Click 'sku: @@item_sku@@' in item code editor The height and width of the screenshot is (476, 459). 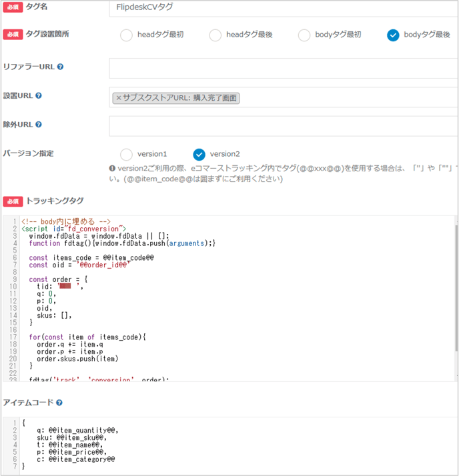pos(71,438)
